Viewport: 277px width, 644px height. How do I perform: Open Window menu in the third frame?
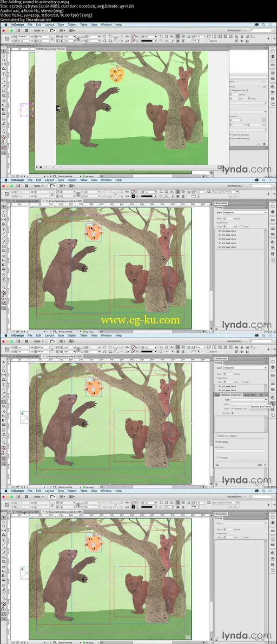106,336
